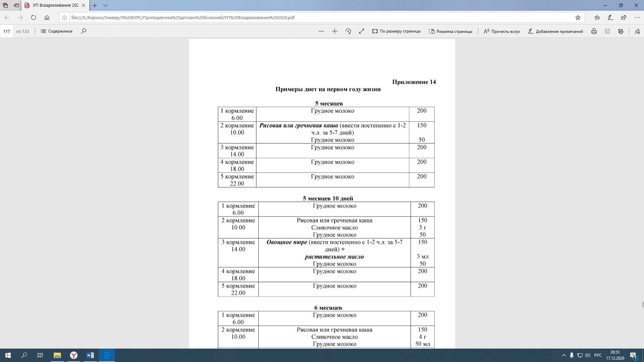Open Edge settings and more menu
644x362 pixels.
tap(637, 17)
